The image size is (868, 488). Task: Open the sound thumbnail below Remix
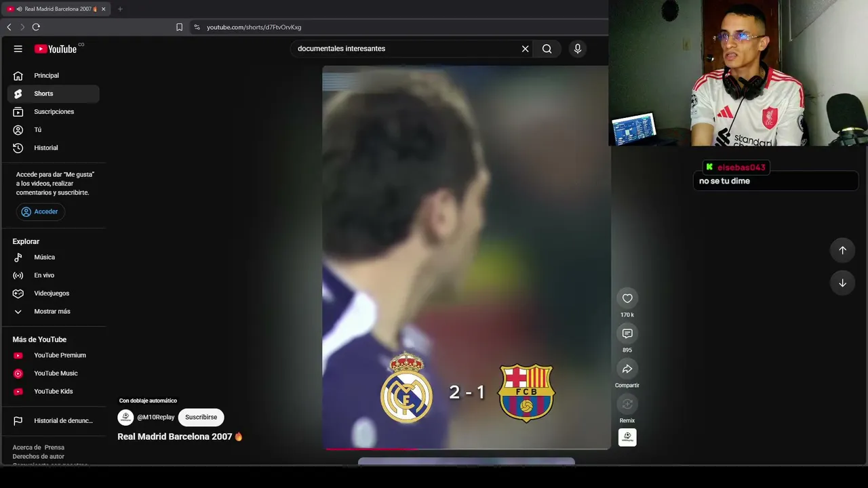pyautogui.click(x=627, y=438)
